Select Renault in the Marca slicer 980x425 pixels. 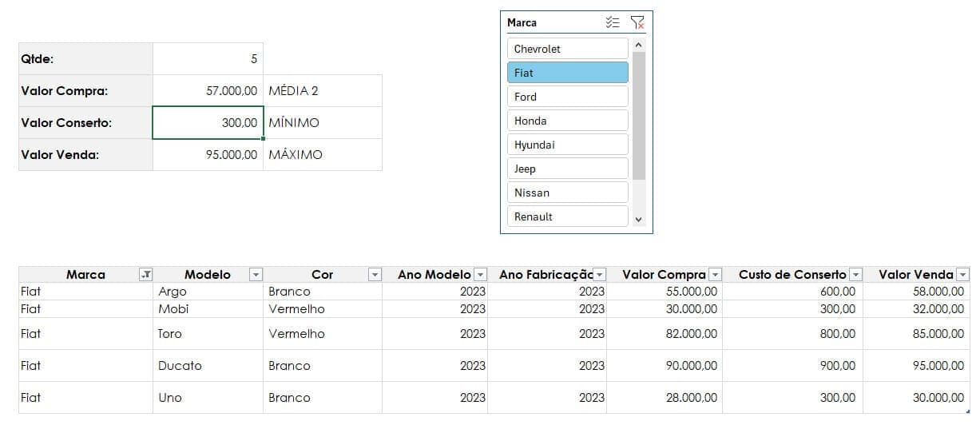pos(568,216)
